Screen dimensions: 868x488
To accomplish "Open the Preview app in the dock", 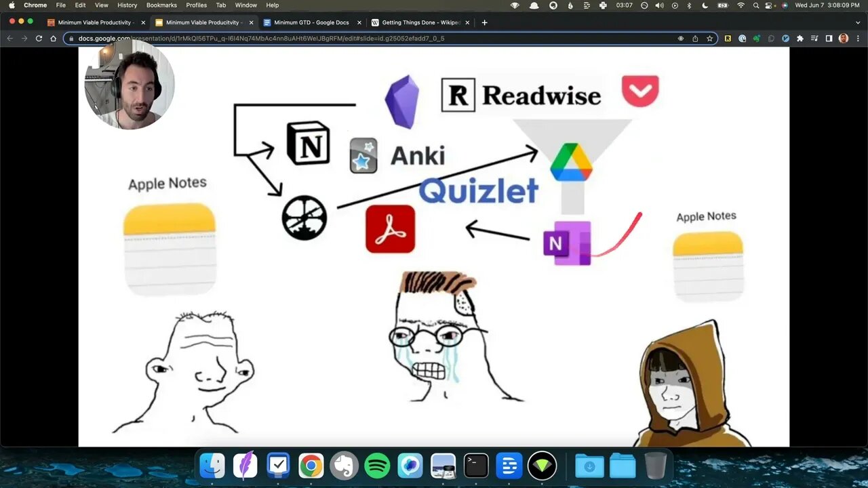I will tap(443, 466).
